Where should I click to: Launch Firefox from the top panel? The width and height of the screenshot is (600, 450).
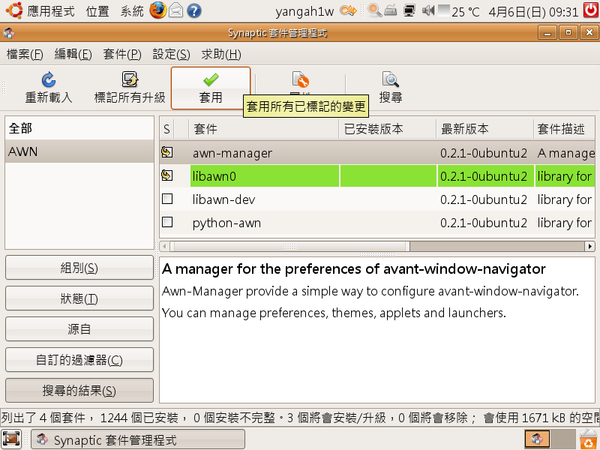157,10
